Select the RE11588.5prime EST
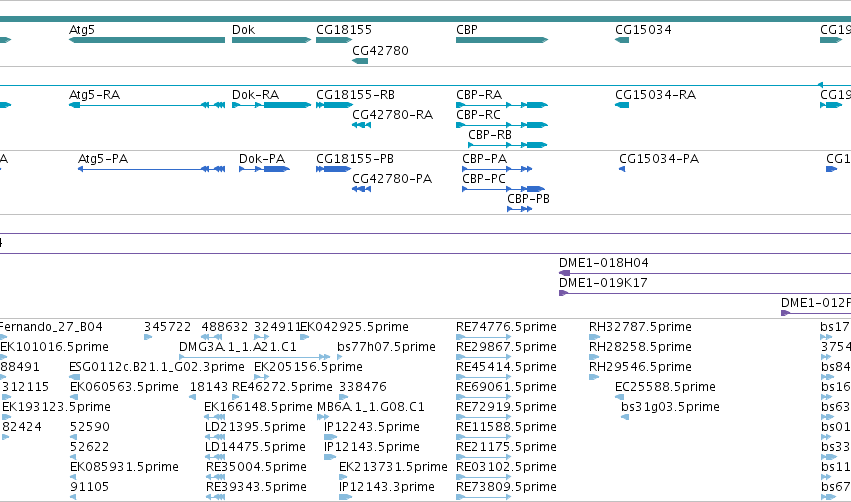 (484, 437)
